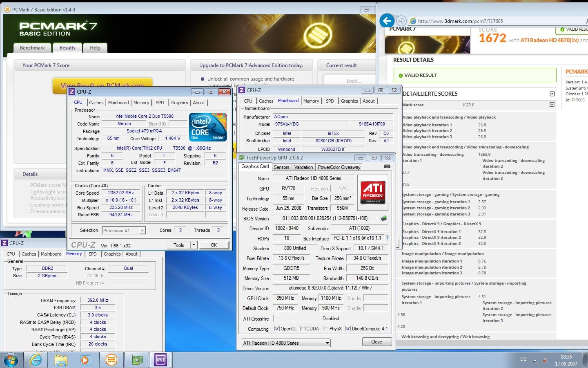Click the green Valid Result info icon

click(401, 75)
